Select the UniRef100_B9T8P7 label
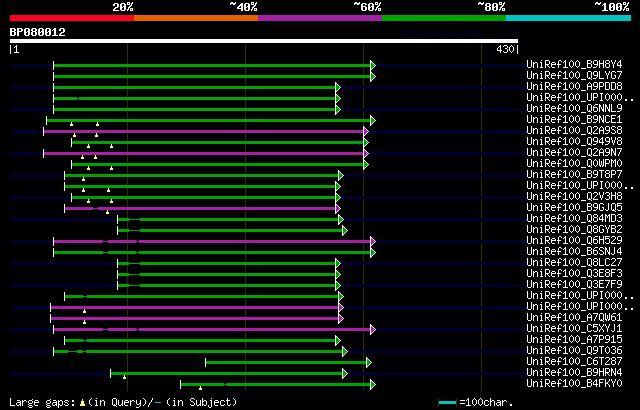Screen dimensions: 640x410 pyautogui.click(x=574, y=175)
